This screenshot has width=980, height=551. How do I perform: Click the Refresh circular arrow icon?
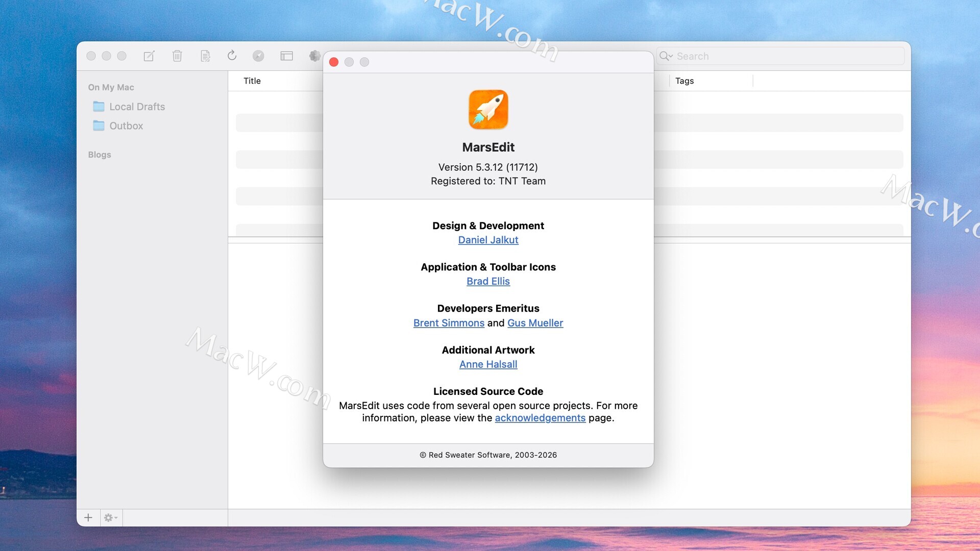click(x=232, y=56)
